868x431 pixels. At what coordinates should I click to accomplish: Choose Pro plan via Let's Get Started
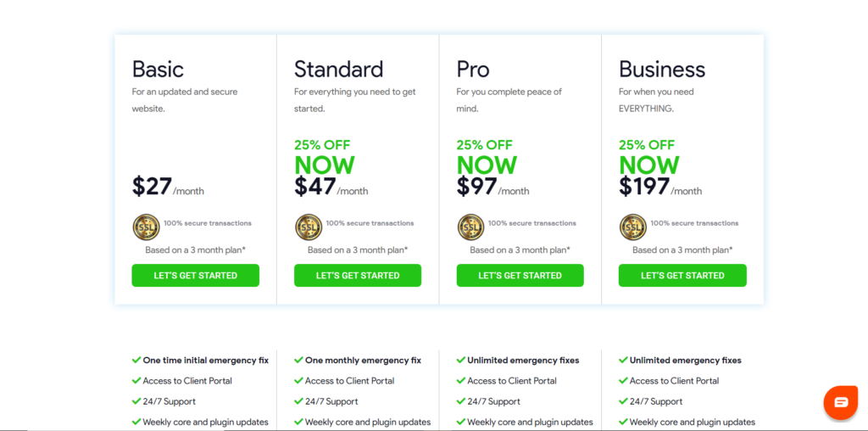pos(520,276)
